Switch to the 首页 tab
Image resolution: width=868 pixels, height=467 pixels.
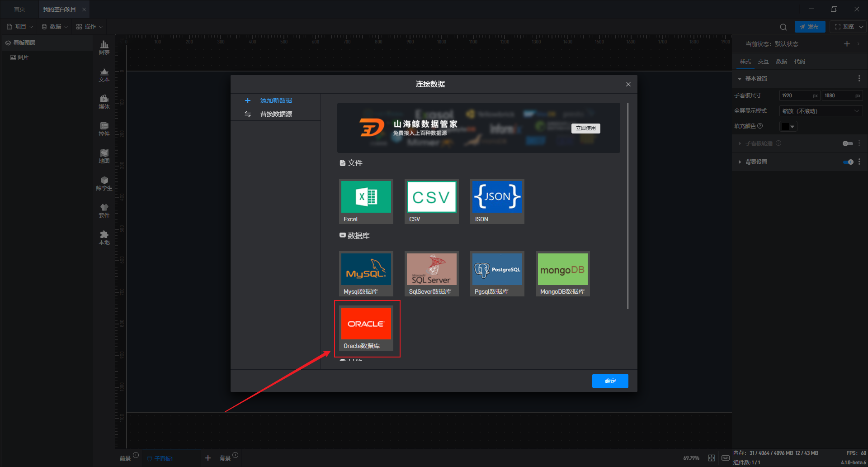point(19,9)
